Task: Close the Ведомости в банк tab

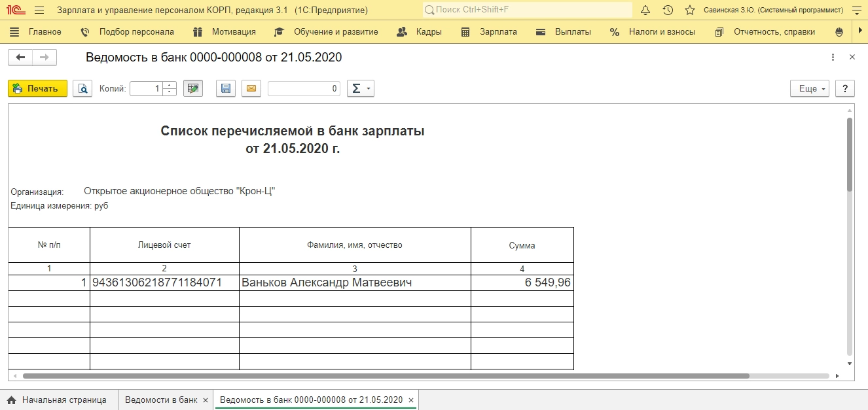Action: coord(206,400)
